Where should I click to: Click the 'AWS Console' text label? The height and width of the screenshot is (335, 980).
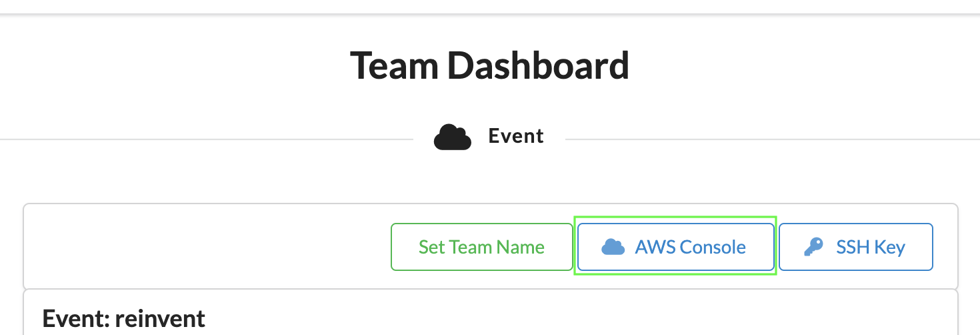point(690,248)
